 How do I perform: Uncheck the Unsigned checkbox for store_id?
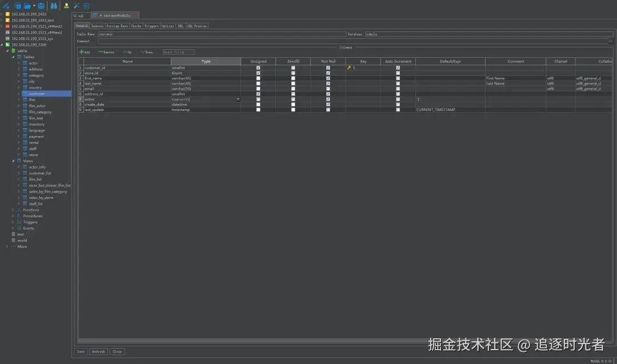258,73
